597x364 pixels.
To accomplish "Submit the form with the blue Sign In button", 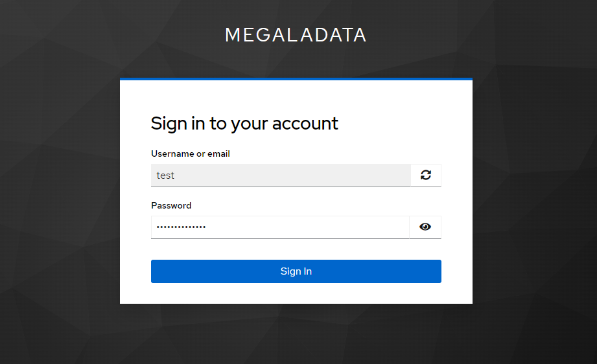I will tap(296, 271).
